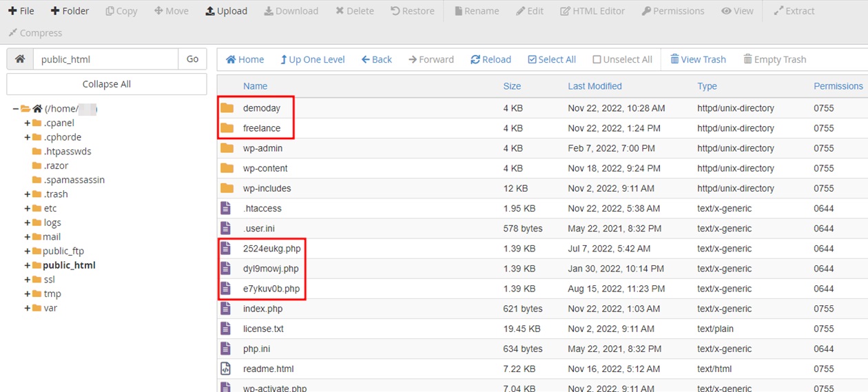
Task: Click the Collapse All button
Action: click(x=106, y=84)
